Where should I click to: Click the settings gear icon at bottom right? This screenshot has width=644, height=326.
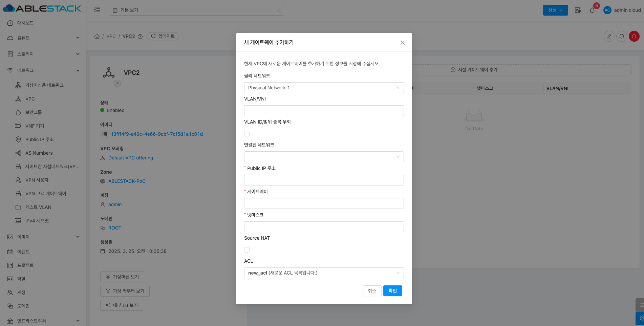click(x=641, y=319)
